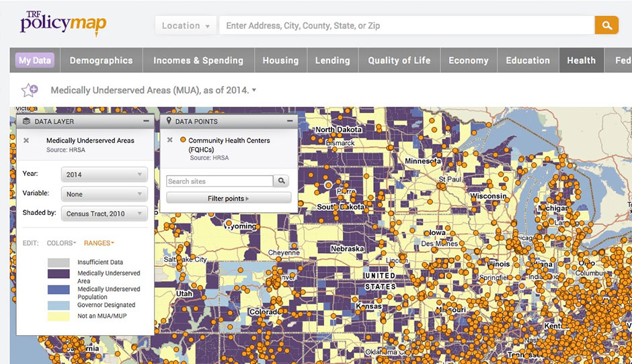This screenshot has width=632, height=364.
Task: Expand the Shaded by Census Tract dropdown
Action: [x=104, y=214]
